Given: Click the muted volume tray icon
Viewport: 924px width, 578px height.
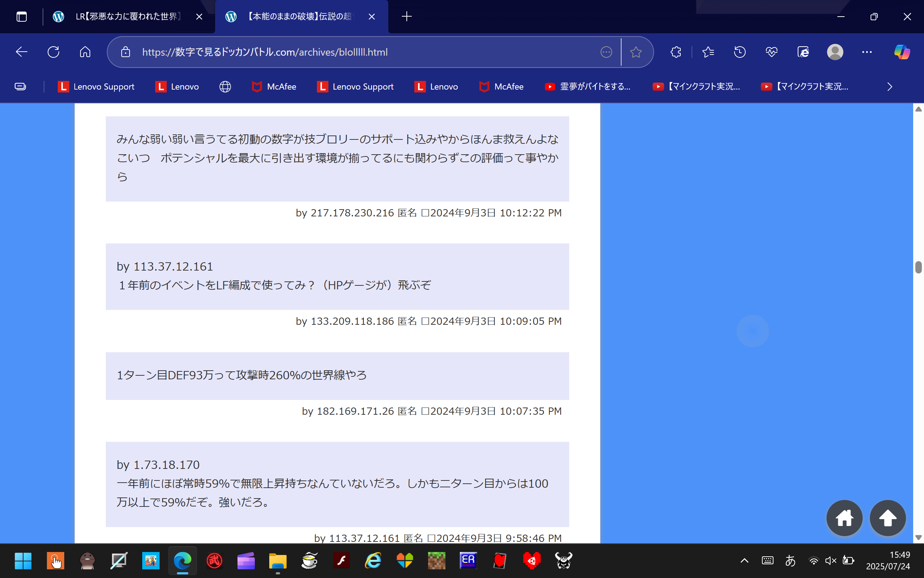Looking at the screenshot, I should click(x=831, y=561).
